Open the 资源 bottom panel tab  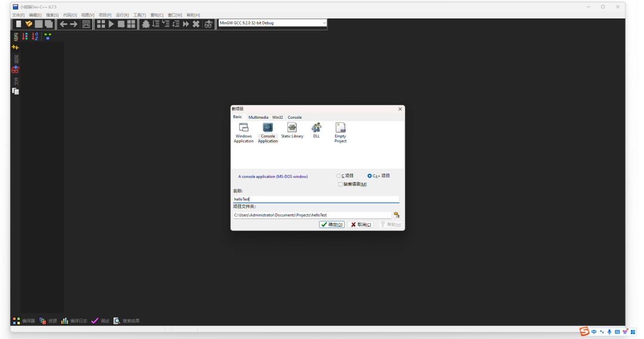tap(48, 321)
